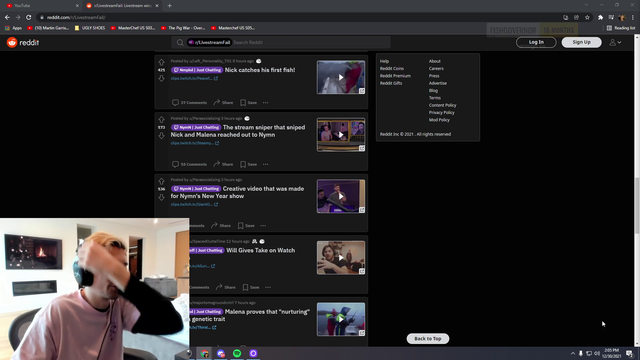
Task: Open a new browser tab with plus button
Action: pos(169,6)
